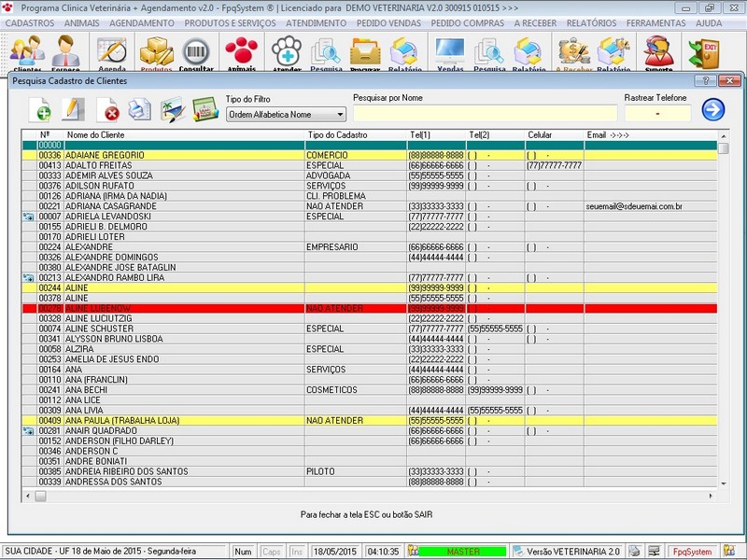
Task: Click the Rastrear Telefone input field
Action: point(657,113)
